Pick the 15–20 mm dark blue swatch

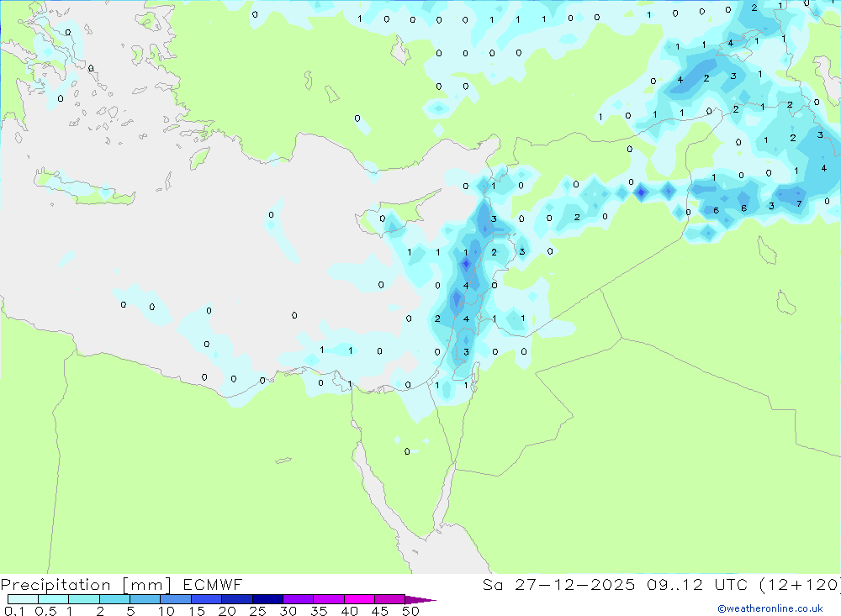pos(206,599)
